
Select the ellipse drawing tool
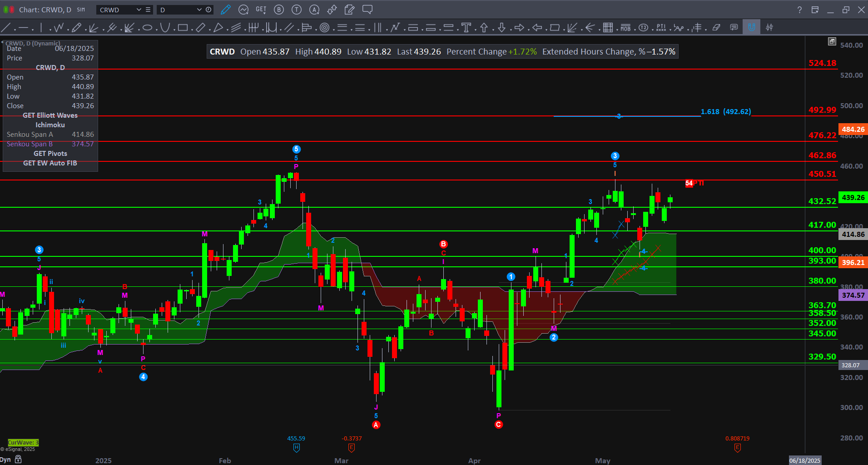[147, 28]
